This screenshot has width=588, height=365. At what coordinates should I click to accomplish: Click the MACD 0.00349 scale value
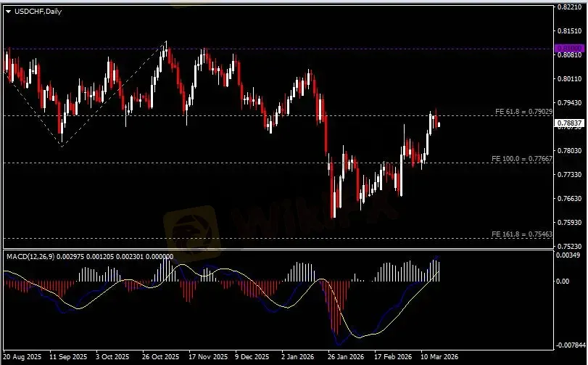[x=568, y=255]
